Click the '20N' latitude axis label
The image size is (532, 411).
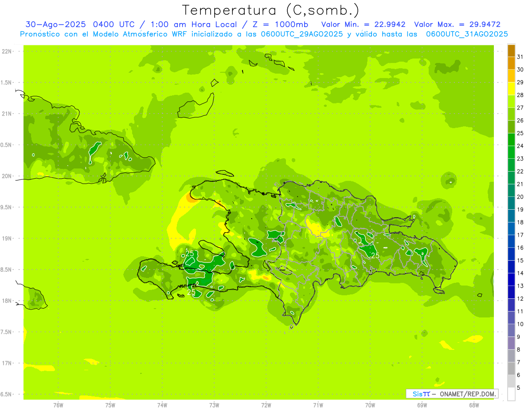tap(6, 176)
